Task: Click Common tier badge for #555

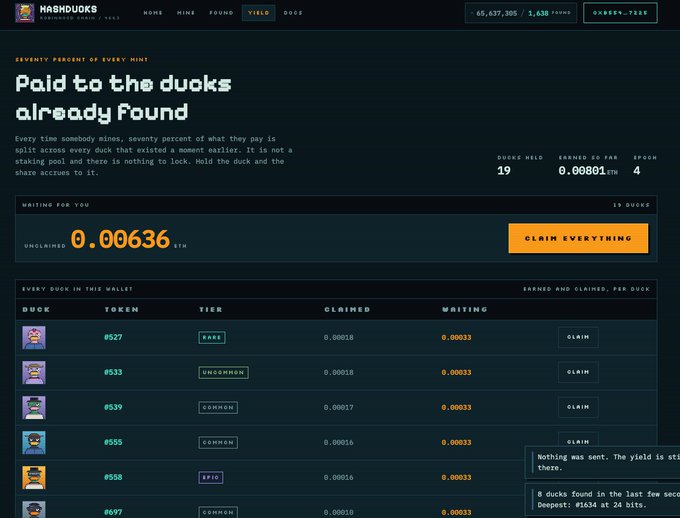Action: click(218, 443)
